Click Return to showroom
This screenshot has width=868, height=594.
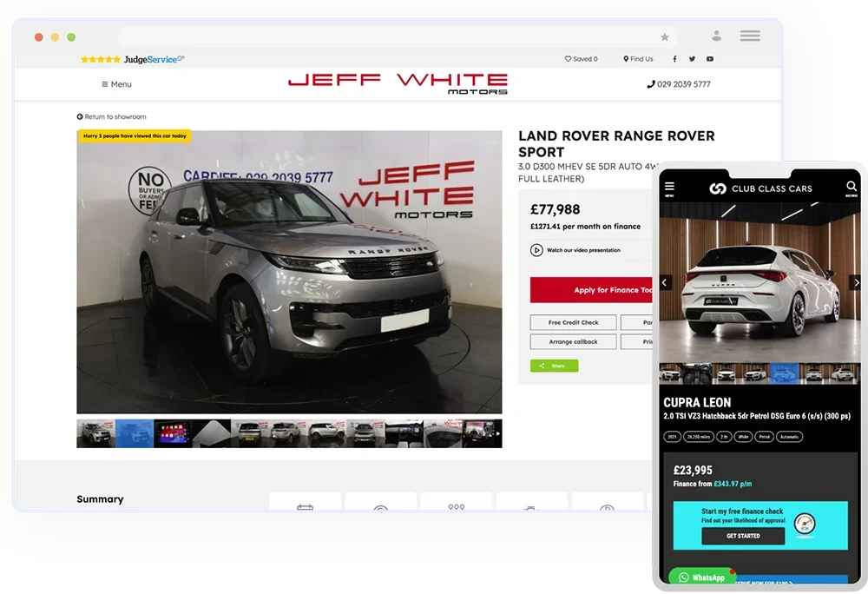click(111, 117)
